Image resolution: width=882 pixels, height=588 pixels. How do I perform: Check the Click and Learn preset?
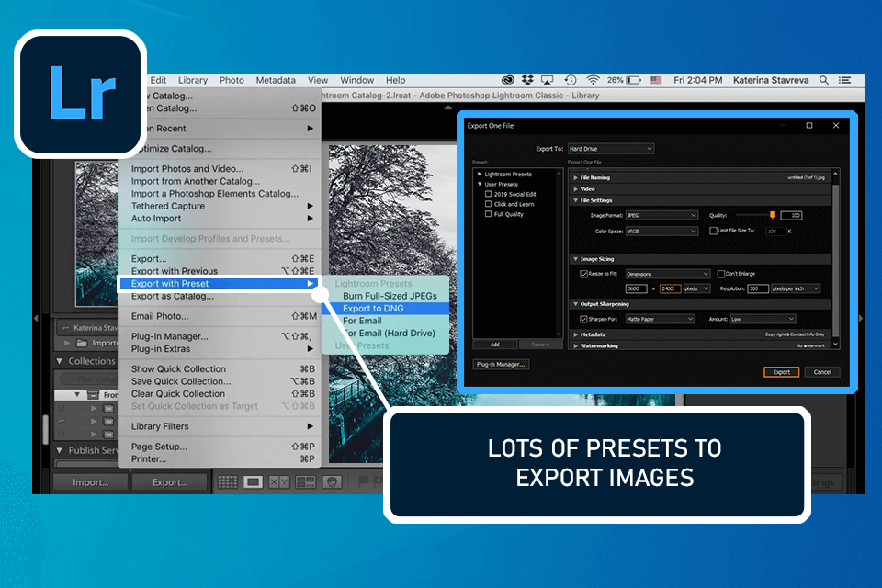[x=488, y=204]
